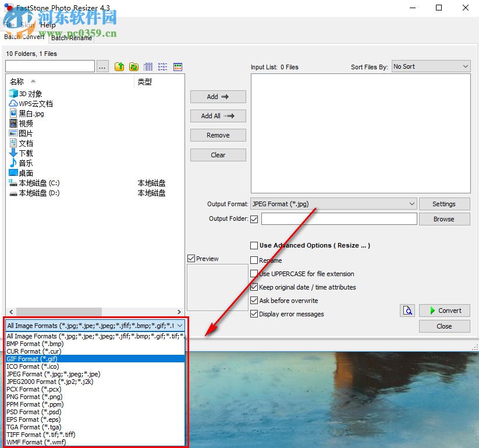Open output format Settings
Screen dimensions: 479x448
444,204
